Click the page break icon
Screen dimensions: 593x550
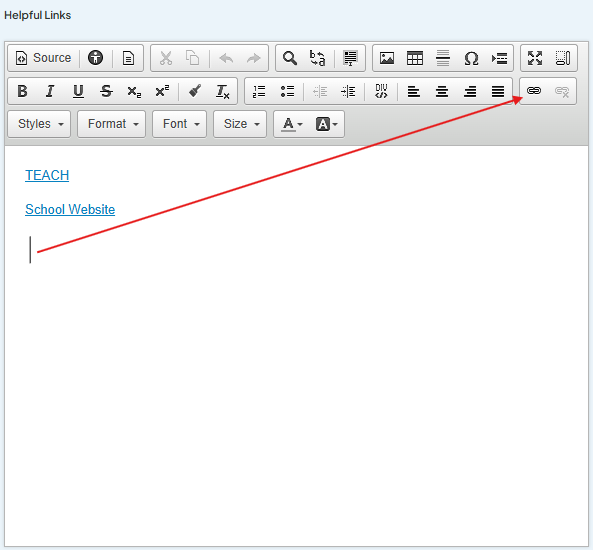tap(499, 58)
